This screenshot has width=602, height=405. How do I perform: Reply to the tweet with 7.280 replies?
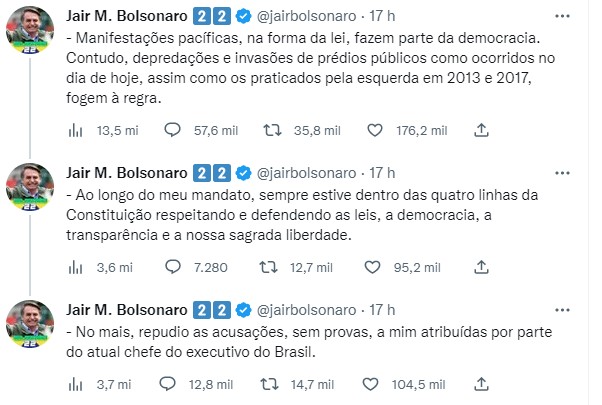[x=171, y=266]
